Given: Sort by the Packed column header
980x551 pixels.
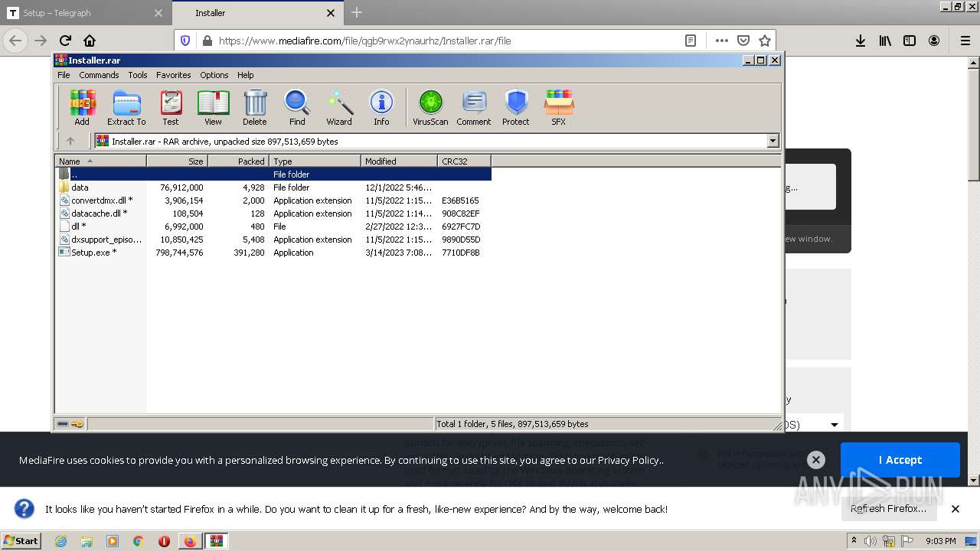Looking at the screenshot, I should coord(238,161).
